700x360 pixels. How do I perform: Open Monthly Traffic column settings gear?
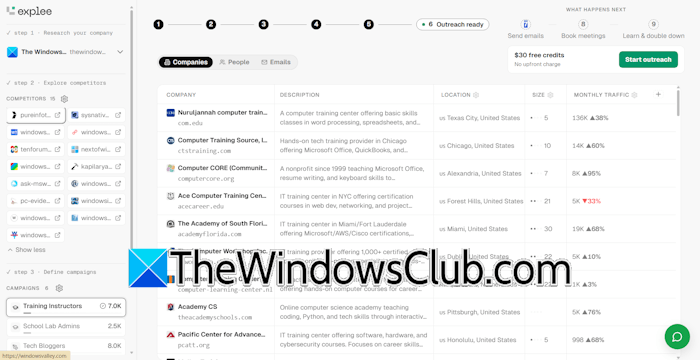coord(634,95)
